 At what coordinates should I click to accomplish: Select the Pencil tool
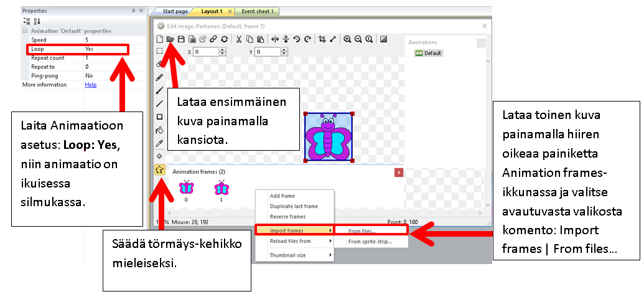159,77
